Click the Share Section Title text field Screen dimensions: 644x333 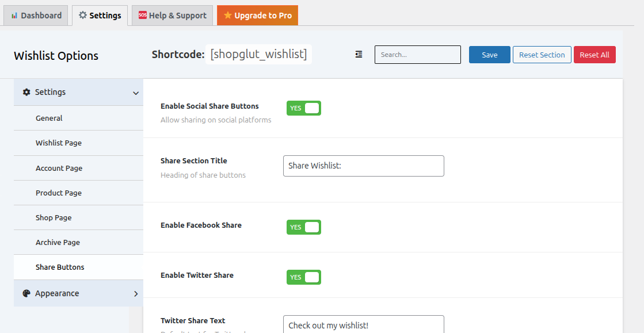point(364,166)
